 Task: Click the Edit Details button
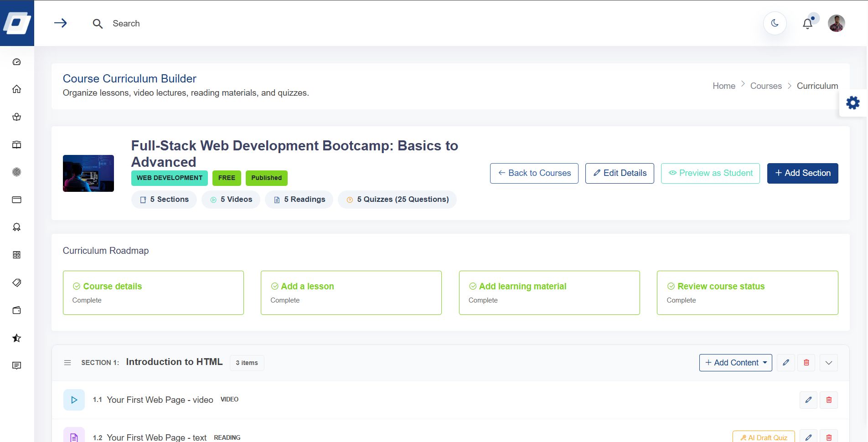tap(620, 173)
